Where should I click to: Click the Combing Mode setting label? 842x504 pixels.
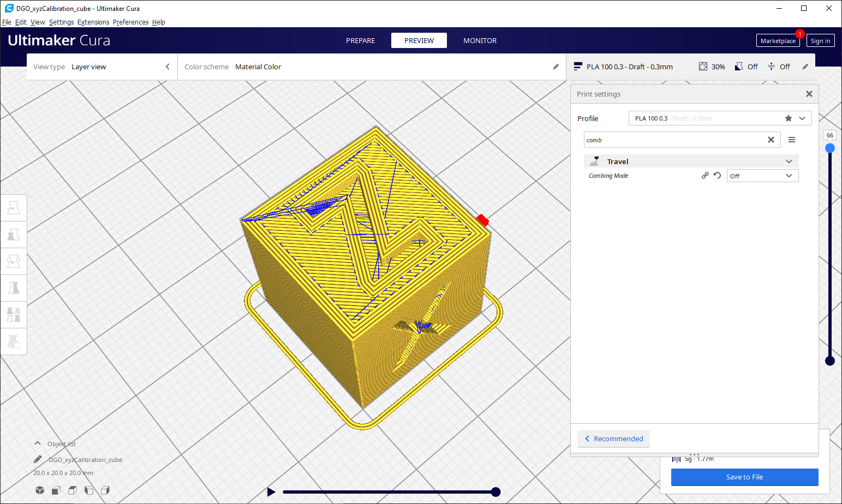pyautogui.click(x=608, y=176)
